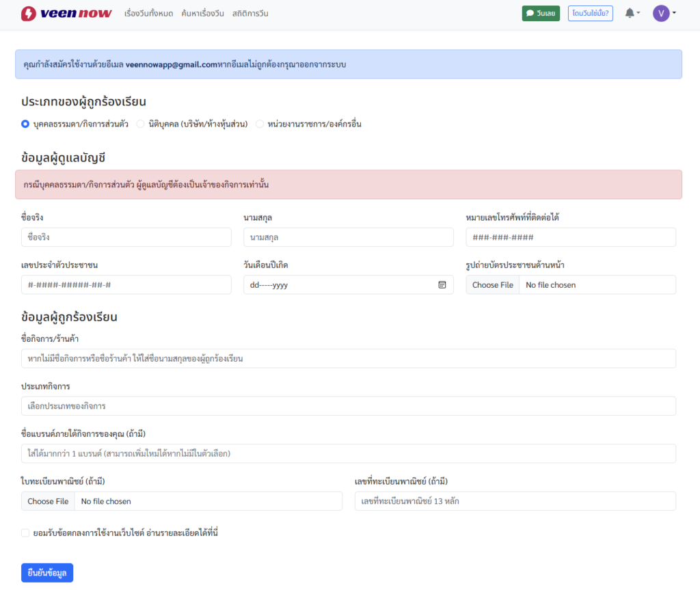Click the calendar icon in birthdate field

pyautogui.click(x=442, y=285)
